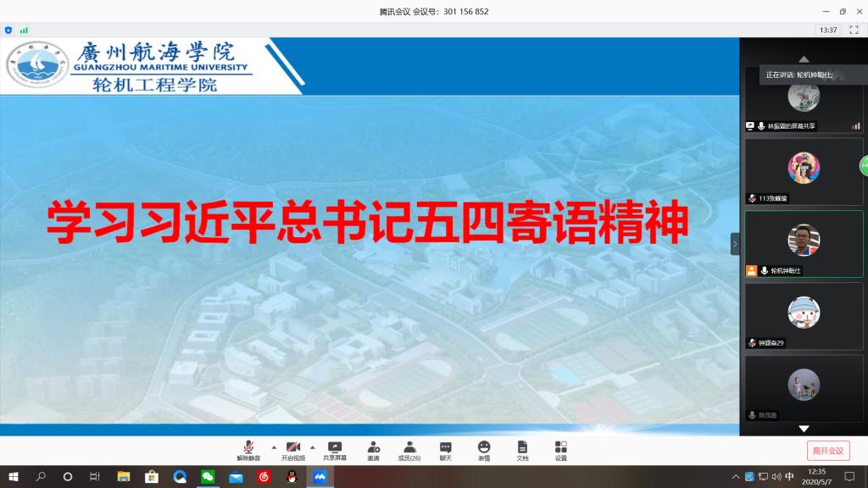This screenshot has width=868, height=488.
Task: Click the blue shield security icon
Action: click(x=9, y=30)
